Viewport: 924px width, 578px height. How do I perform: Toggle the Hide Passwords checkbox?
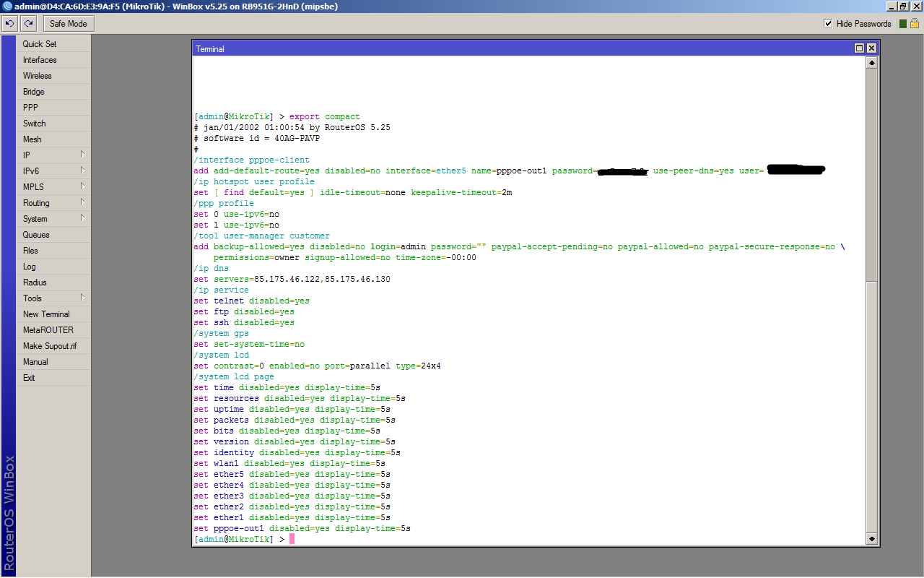(x=828, y=24)
